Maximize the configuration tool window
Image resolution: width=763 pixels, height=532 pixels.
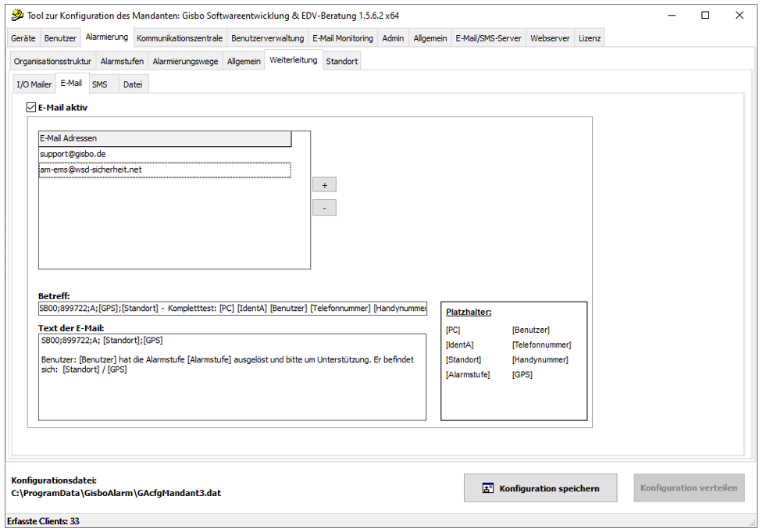(x=705, y=15)
